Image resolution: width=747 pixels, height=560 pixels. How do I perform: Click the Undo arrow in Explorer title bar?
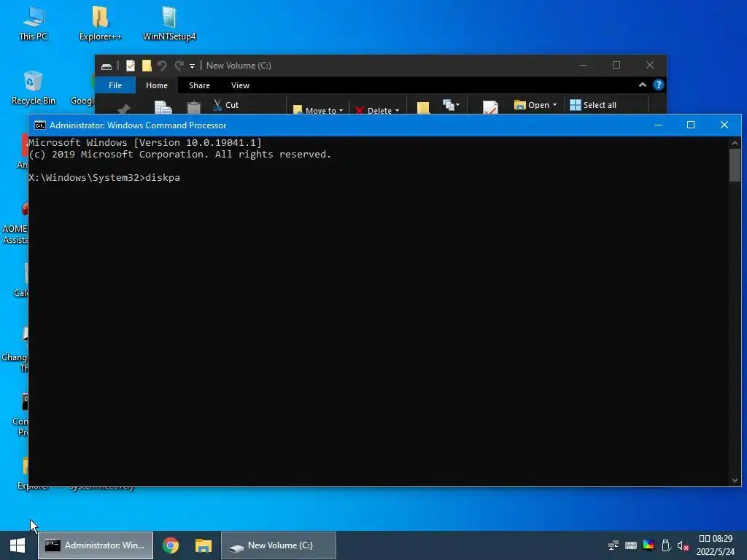tap(162, 66)
